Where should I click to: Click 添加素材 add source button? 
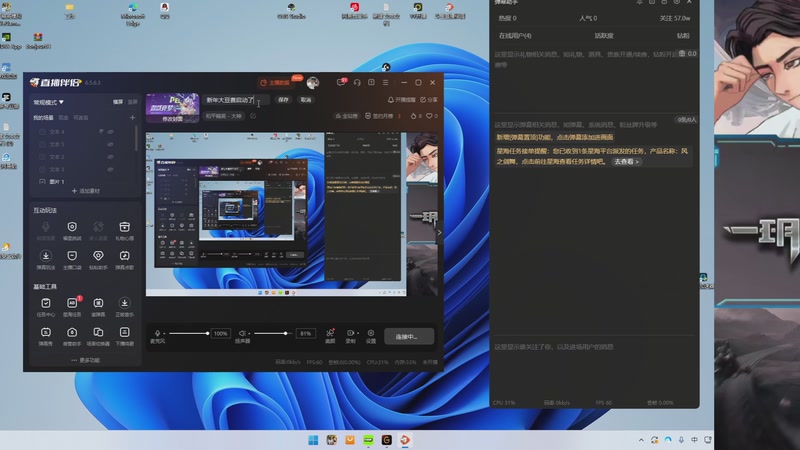[x=86, y=191]
